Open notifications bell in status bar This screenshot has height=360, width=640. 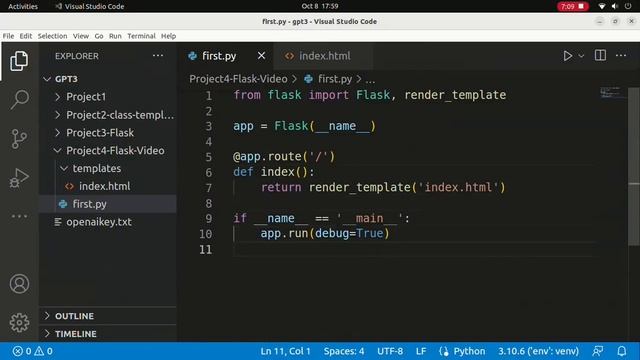coord(622,351)
